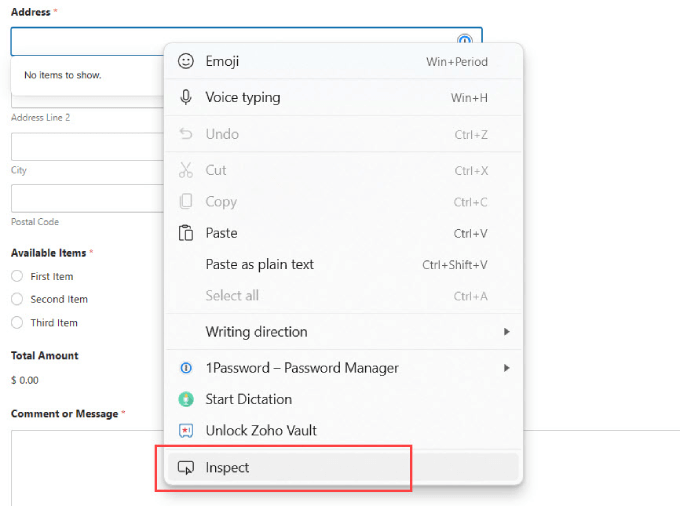Open Writing direction menu entry
Screen dimensions: 680x506
(256, 332)
